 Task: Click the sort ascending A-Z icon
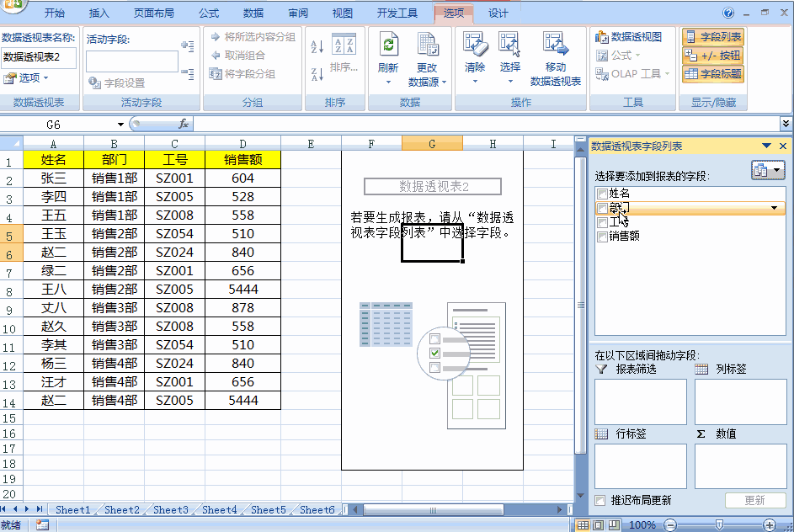[317, 47]
